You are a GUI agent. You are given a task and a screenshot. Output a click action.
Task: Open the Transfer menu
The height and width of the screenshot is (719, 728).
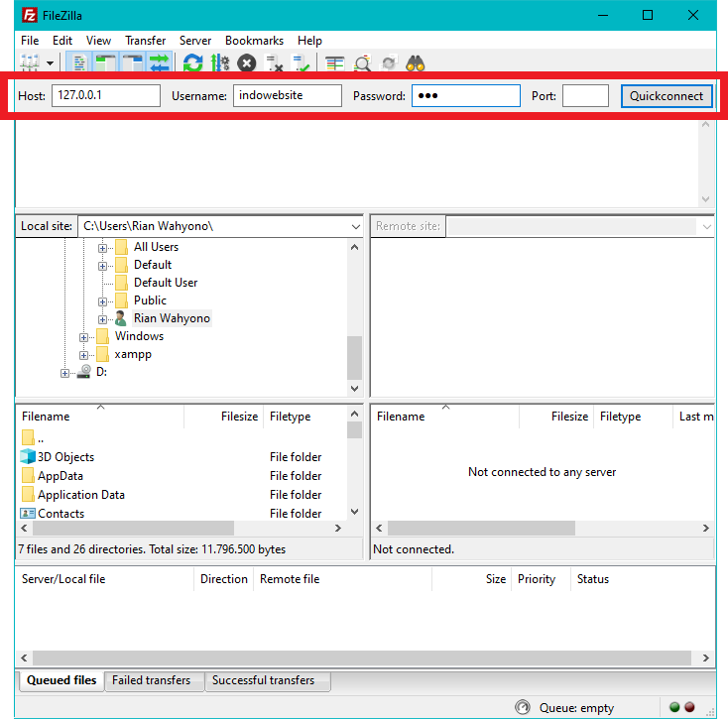tap(146, 41)
